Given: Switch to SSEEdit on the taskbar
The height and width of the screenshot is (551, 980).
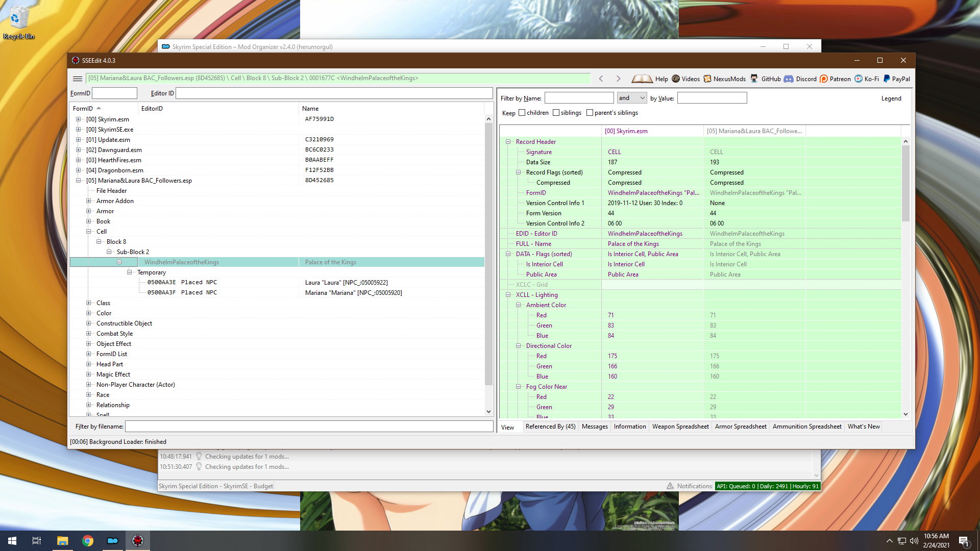Looking at the screenshot, I should coord(138,541).
